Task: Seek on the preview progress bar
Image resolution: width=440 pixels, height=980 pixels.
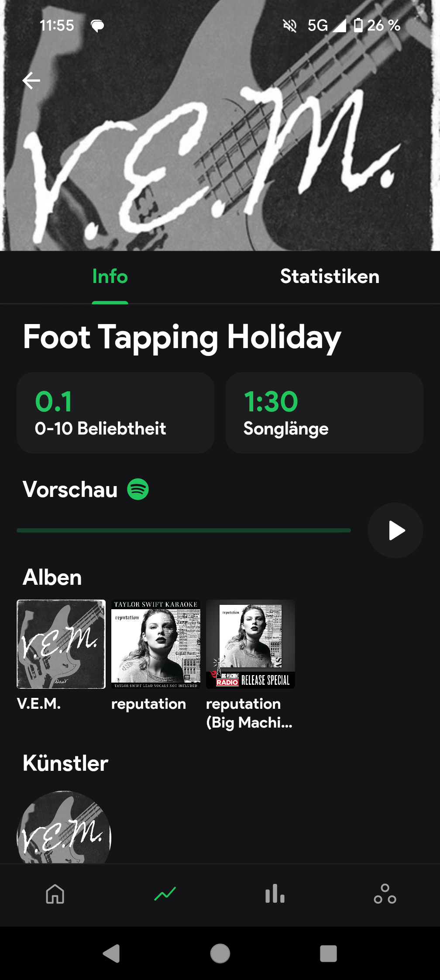Action: click(x=183, y=531)
